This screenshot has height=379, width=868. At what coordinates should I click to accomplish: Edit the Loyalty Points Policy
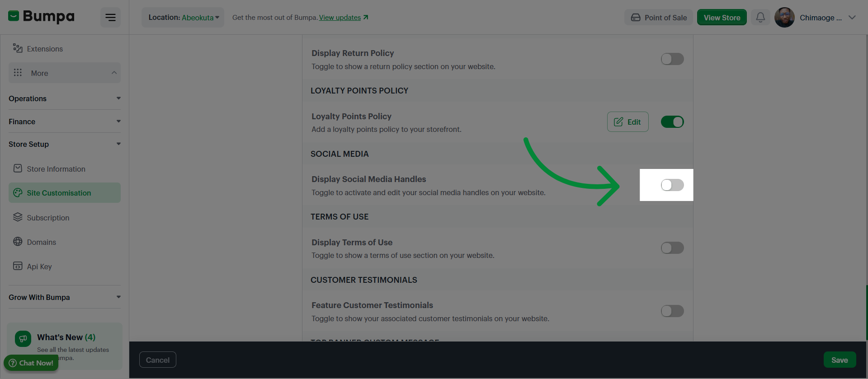pos(627,122)
